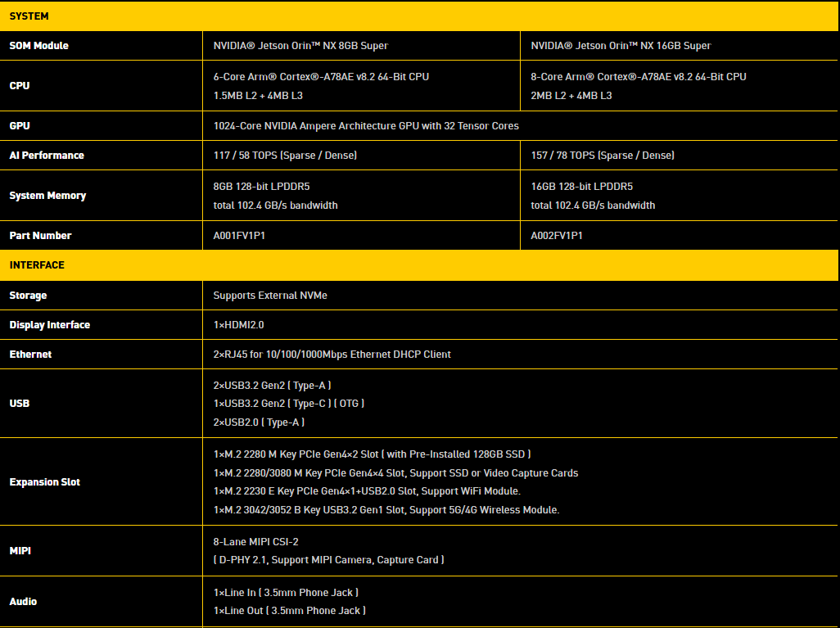
Task: Click the Jetson Orin NX 16GB Super cell
Action: pyautogui.click(x=621, y=46)
